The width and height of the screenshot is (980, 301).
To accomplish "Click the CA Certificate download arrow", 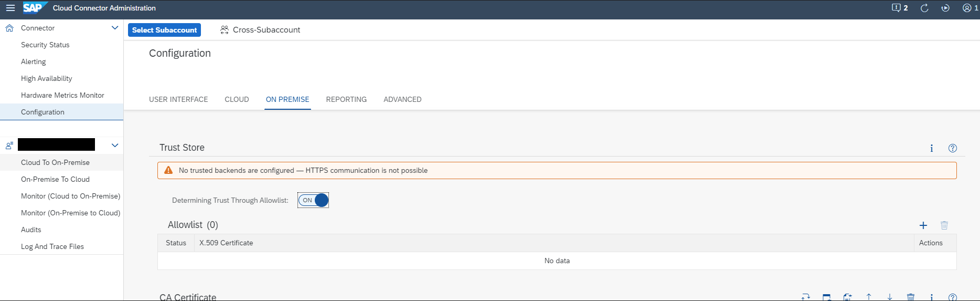I will point(890,297).
